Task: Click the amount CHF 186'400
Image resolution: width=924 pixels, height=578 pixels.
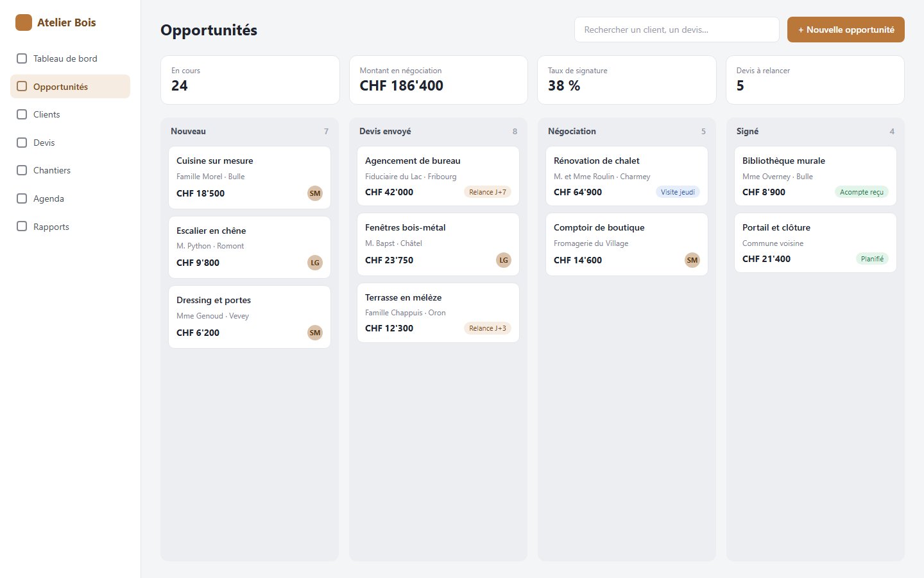Action: (x=402, y=85)
